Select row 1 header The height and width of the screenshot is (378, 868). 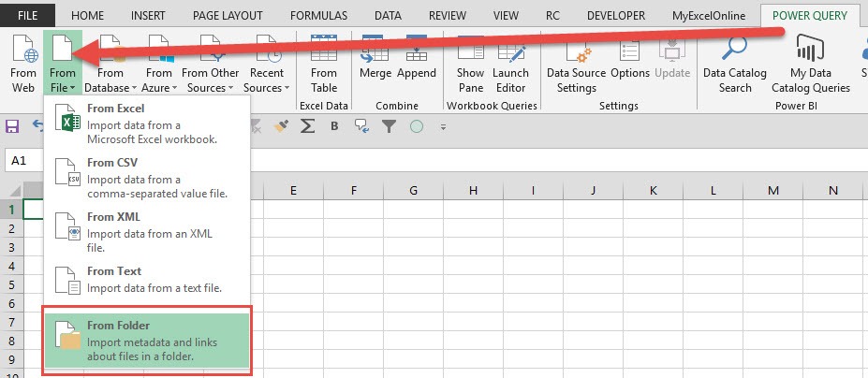point(11,209)
